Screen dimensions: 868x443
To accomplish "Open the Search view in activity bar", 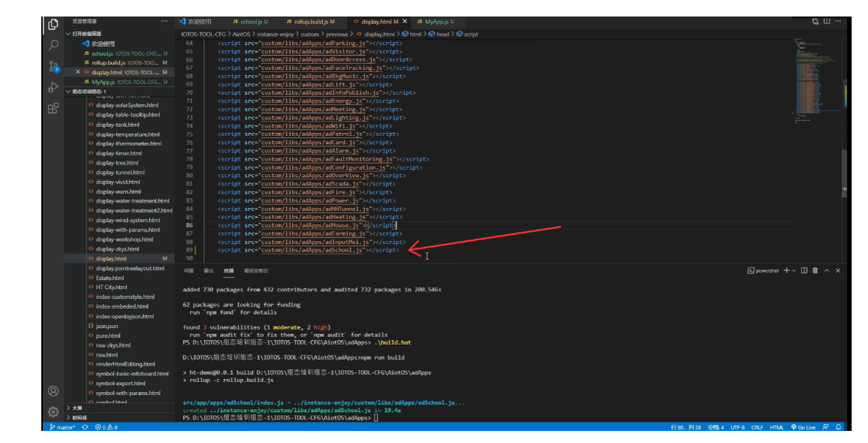I will pyautogui.click(x=53, y=45).
